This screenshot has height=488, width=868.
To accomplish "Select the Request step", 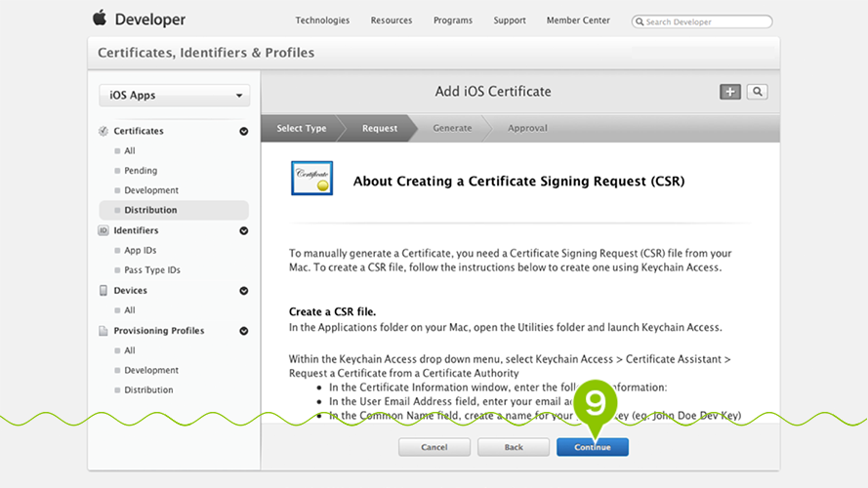I will coord(380,129).
